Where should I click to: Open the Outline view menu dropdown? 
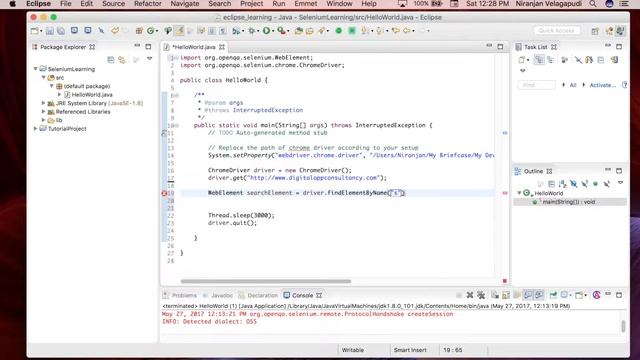[620, 183]
